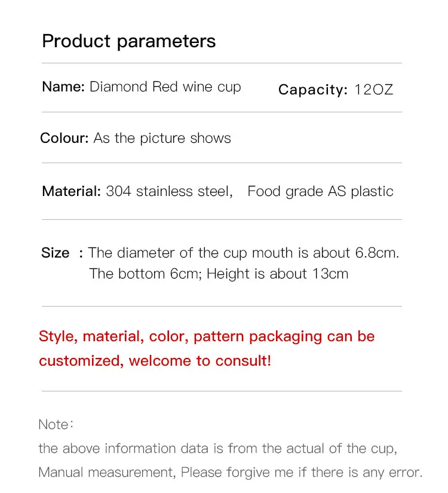Click 'Food grade AS plastic' text

click(x=320, y=192)
